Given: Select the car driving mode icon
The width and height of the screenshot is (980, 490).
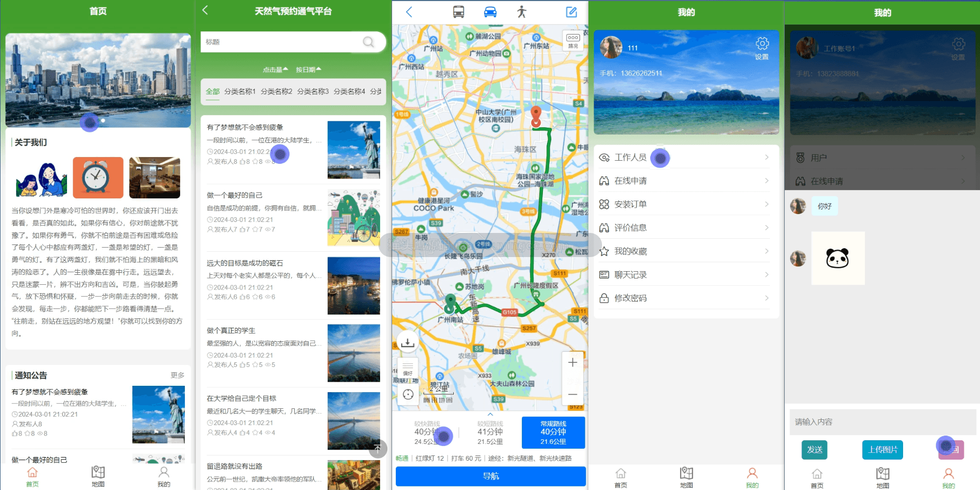Looking at the screenshot, I should (490, 12).
